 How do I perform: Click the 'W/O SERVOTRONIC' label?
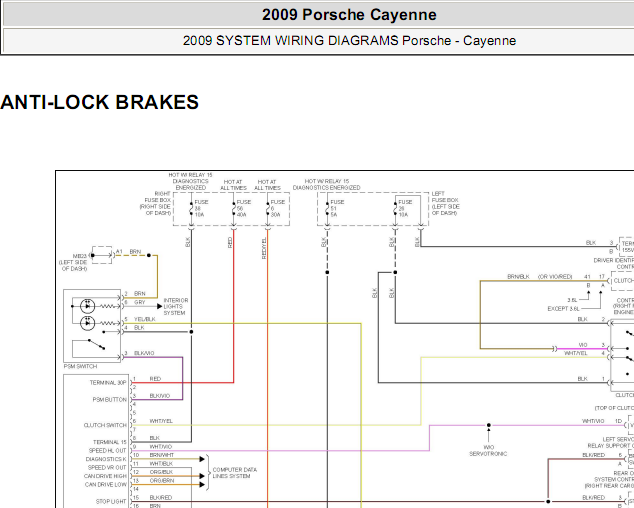click(x=488, y=451)
